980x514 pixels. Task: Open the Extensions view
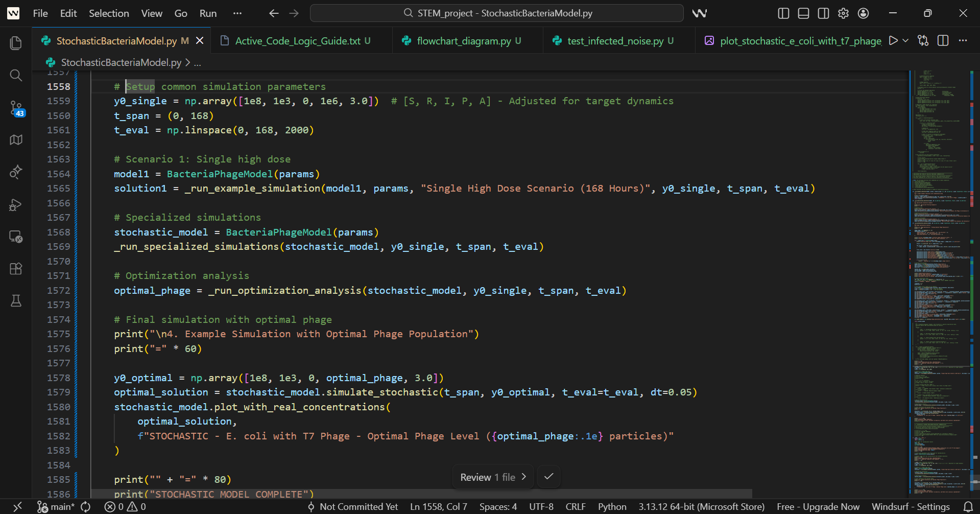click(x=15, y=269)
